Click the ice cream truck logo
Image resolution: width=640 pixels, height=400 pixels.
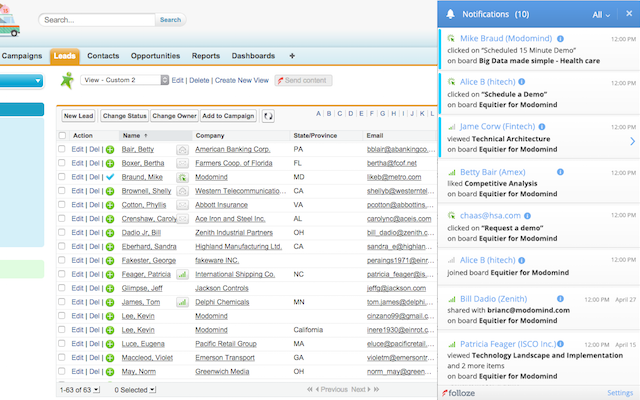pos(9,20)
